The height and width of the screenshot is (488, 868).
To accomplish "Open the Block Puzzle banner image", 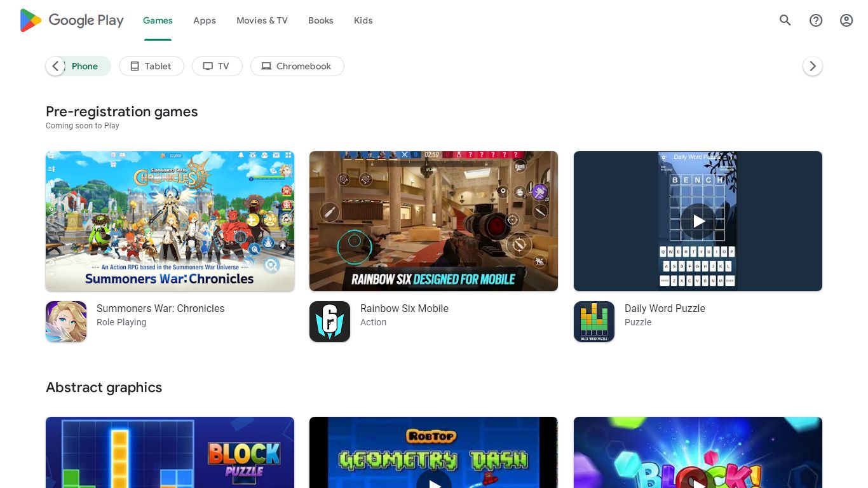I will point(170,452).
